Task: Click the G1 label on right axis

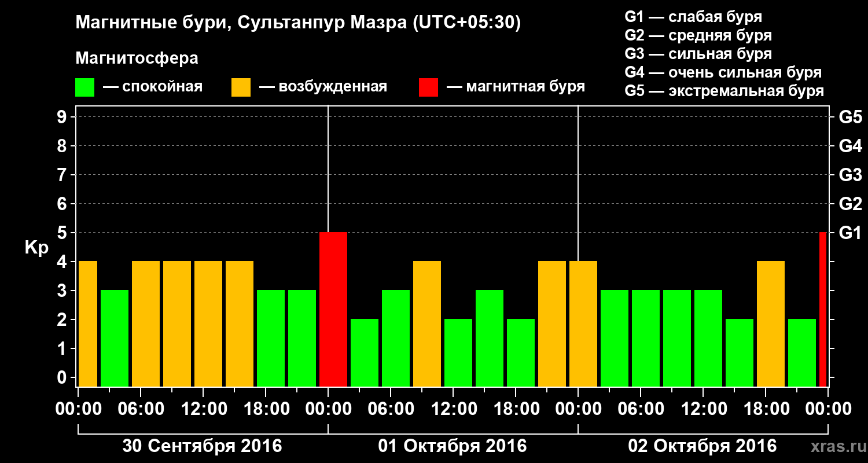Action: click(x=850, y=233)
